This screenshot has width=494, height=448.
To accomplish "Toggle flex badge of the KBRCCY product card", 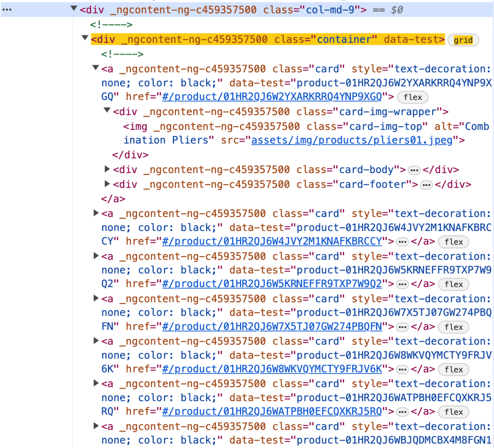I will pos(453,242).
